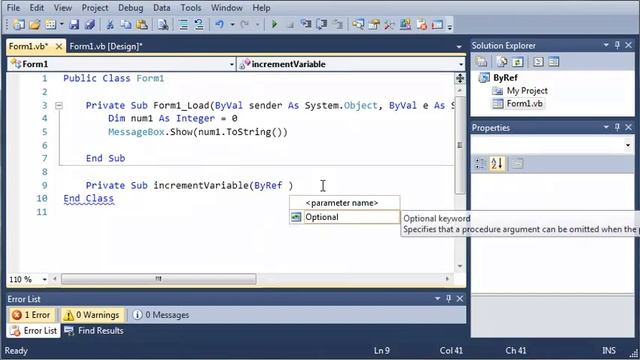Save the current file with the floppy icon
This screenshot has height=360, width=640.
(x=74, y=25)
